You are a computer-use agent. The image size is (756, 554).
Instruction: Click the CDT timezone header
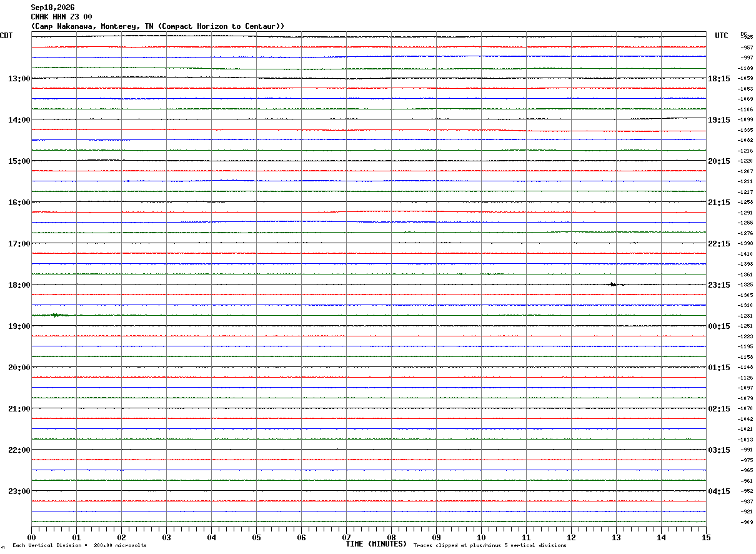point(6,36)
